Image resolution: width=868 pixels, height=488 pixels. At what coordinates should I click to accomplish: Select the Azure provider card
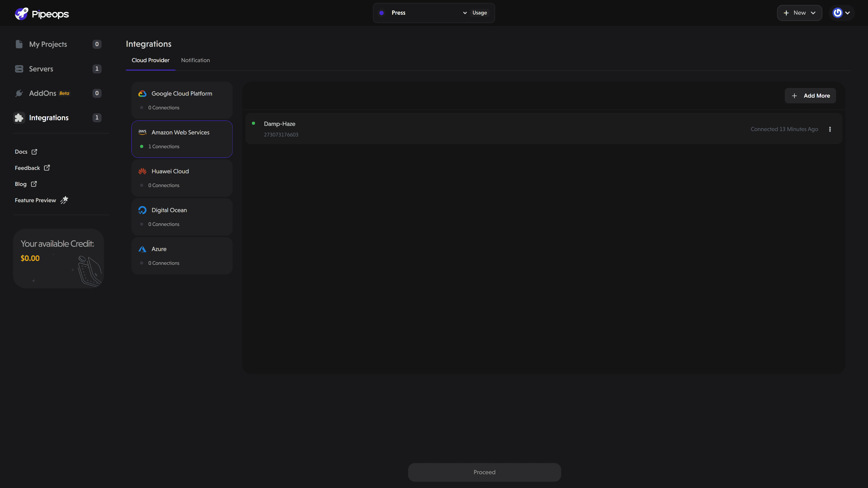(x=182, y=256)
